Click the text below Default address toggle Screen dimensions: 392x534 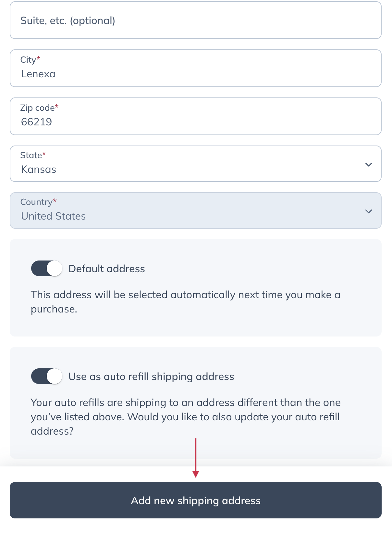coord(185,301)
